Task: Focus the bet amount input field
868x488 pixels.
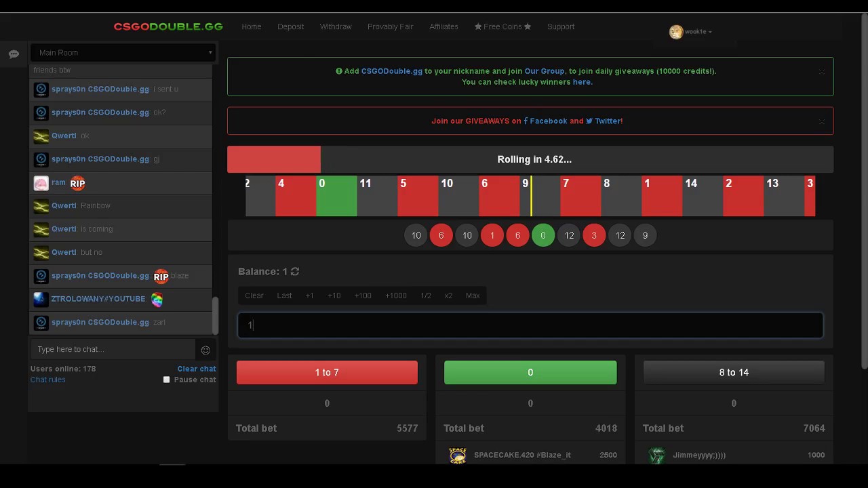Action: (x=530, y=325)
